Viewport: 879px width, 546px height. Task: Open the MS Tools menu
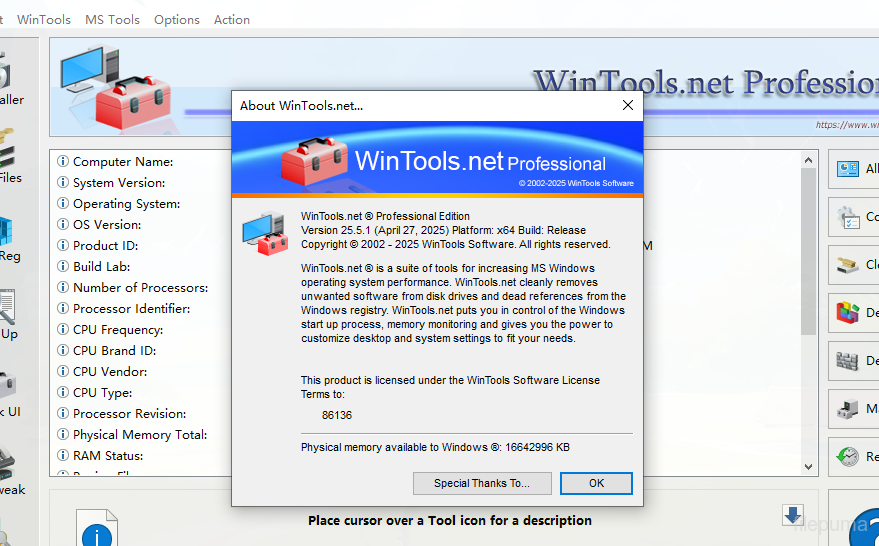112,20
